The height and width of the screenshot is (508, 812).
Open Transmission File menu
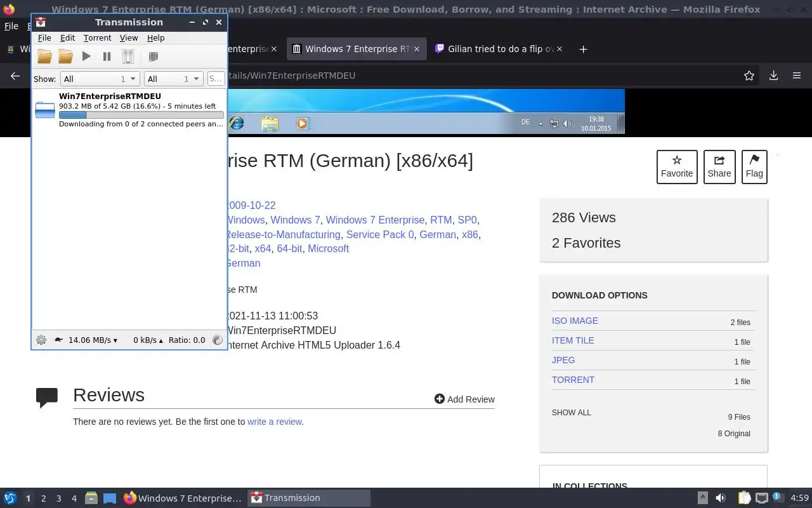point(44,38)
